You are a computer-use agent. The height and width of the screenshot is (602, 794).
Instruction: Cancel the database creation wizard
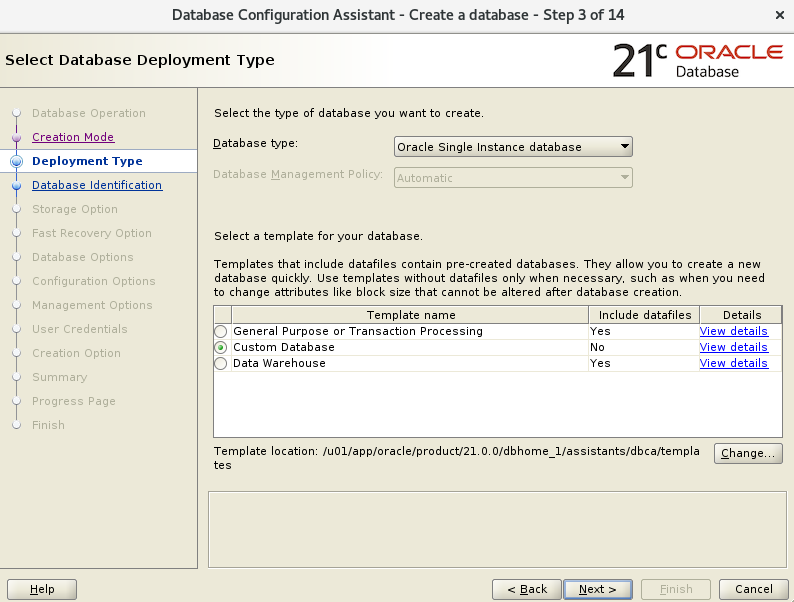pos(753,589)
